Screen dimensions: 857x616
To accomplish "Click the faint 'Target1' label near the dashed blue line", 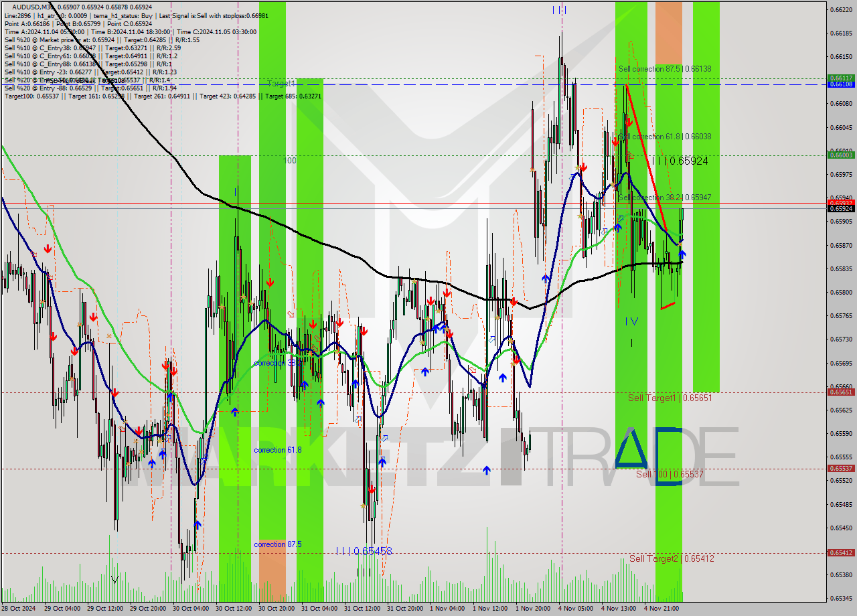I will 281,84.
